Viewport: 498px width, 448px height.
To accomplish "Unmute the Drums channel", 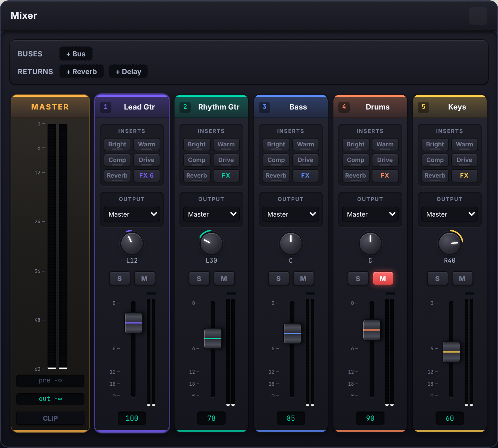I will click(383, 279).
